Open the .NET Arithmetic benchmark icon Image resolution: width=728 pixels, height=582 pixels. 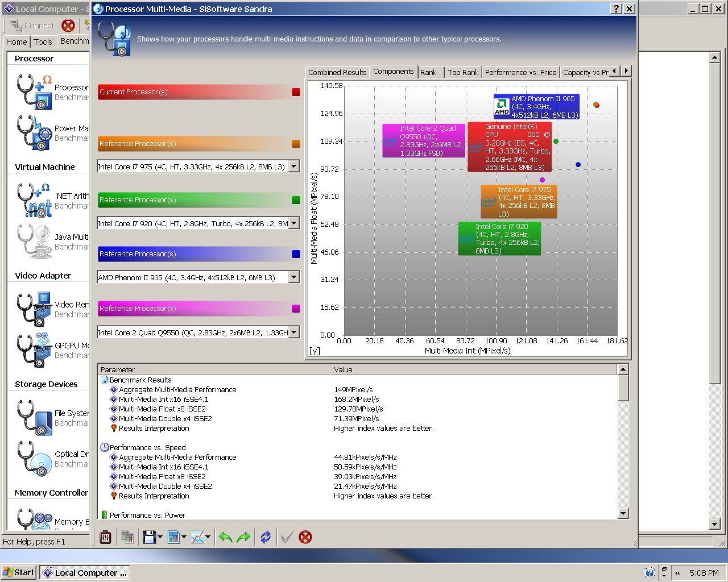tap(34, 201)
